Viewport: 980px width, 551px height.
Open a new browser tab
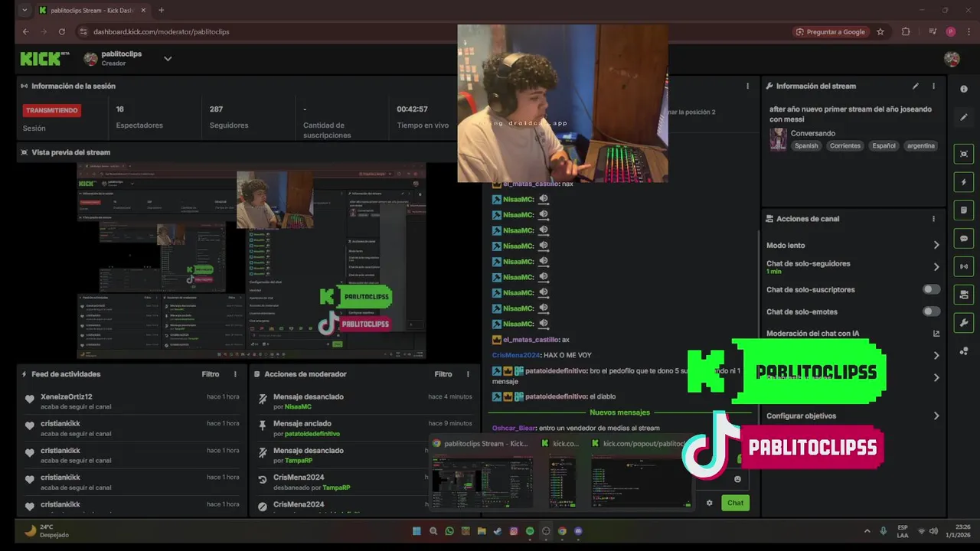[x=161, y=11]
